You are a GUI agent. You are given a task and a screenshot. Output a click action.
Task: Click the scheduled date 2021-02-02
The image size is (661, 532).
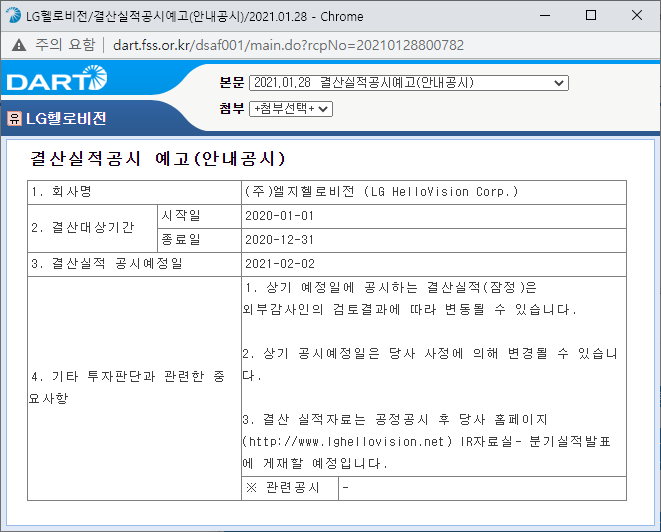coord(280,264)
